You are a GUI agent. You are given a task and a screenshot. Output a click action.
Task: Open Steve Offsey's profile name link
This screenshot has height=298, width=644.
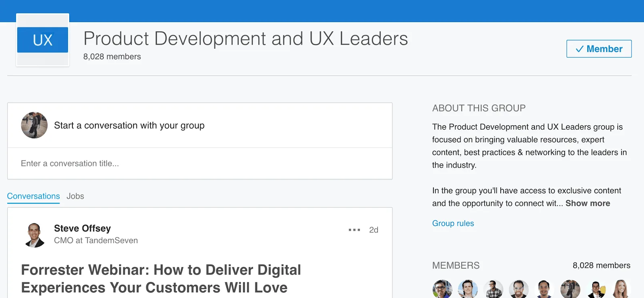(x=83, y=228)
